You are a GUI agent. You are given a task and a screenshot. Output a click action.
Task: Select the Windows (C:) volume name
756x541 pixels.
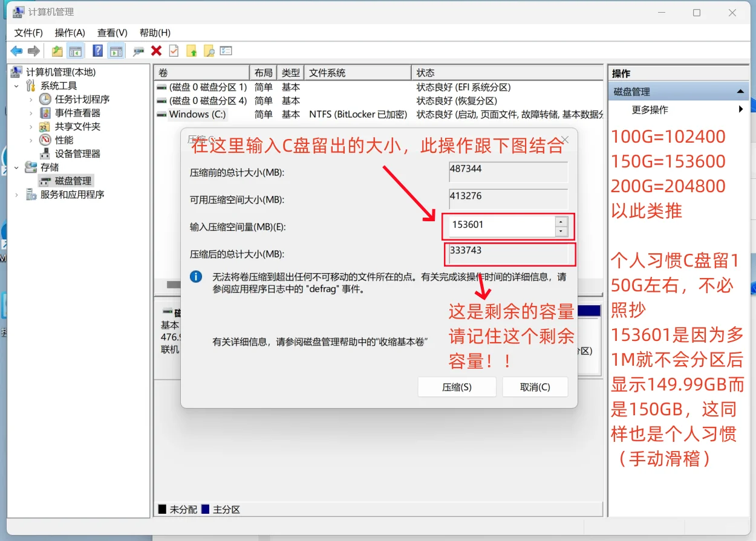tap(198, 114)
